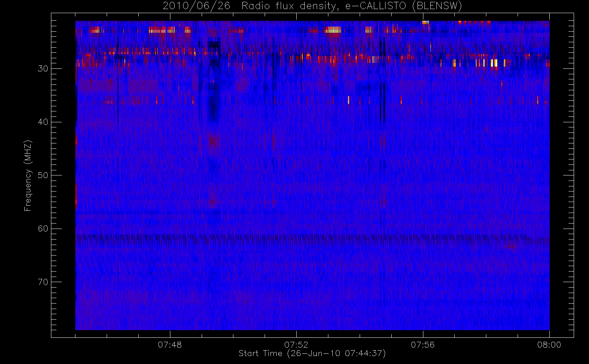The image size is (589, 364).
Task: Click the 'Frequency (MHZ)' axis label
Action: tap(28, 175)
